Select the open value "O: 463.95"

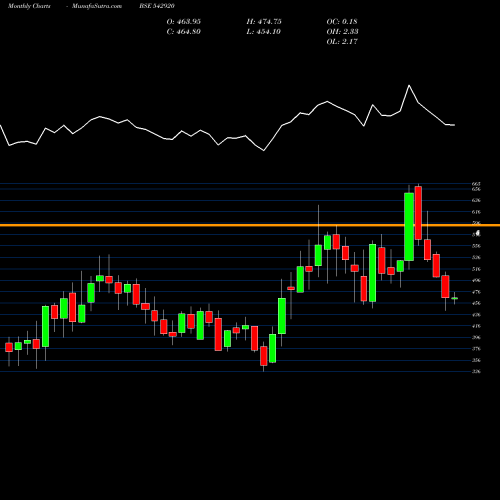point(184,22)
